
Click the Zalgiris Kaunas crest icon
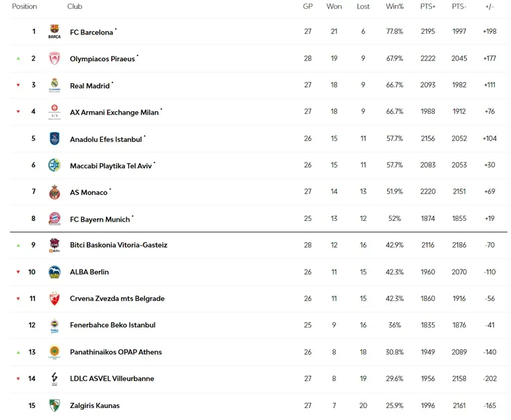pyautogui.click(x=55, y=405)
